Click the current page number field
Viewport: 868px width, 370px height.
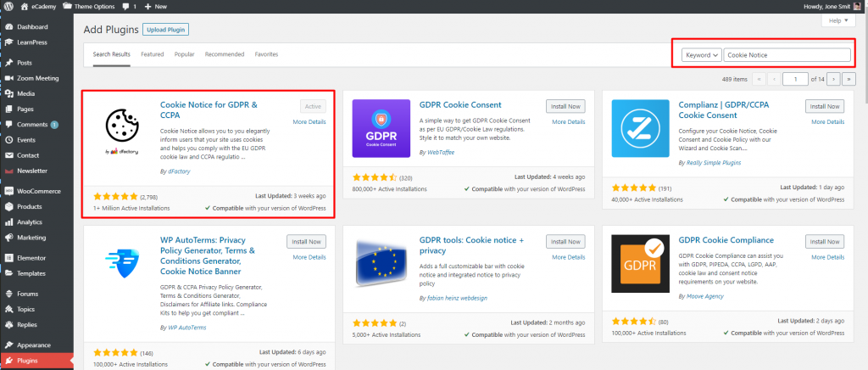tap(795, 79)
